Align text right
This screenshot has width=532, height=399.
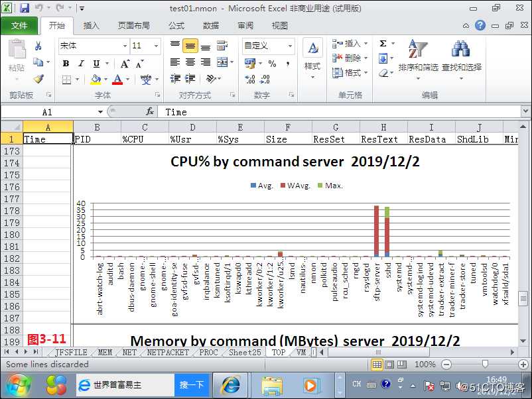[205, 62]
